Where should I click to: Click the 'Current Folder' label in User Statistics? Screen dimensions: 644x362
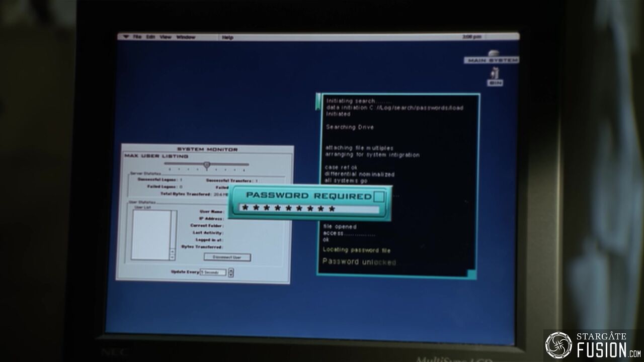207,226
